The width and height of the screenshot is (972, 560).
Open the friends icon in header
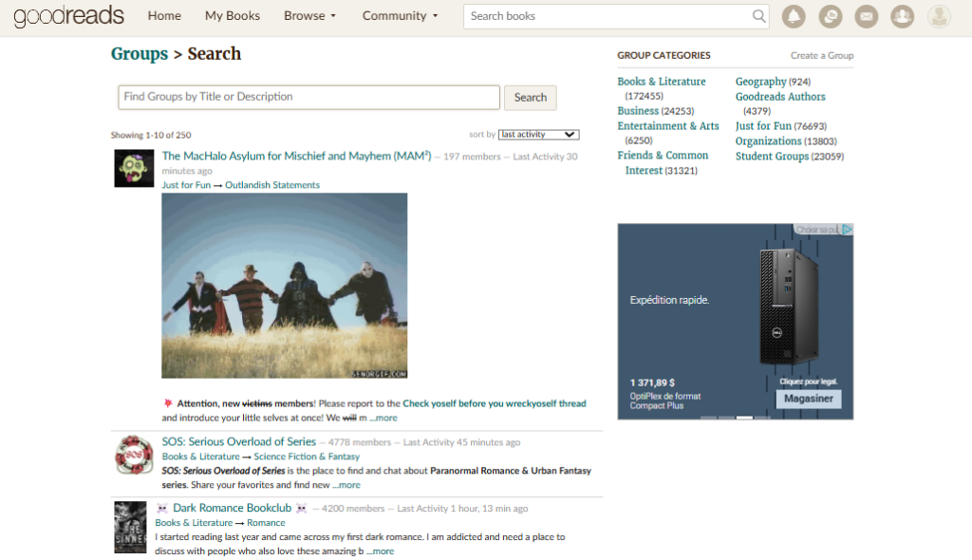coord(903,16)
